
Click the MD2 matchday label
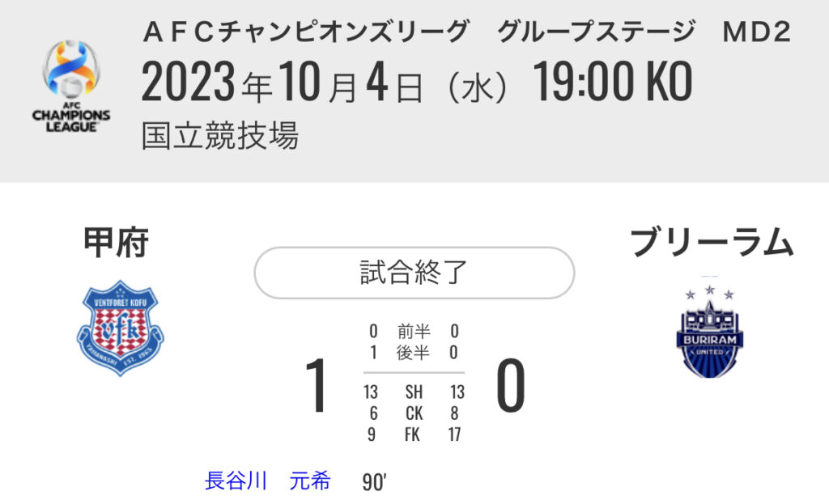(x=756, y=32)
